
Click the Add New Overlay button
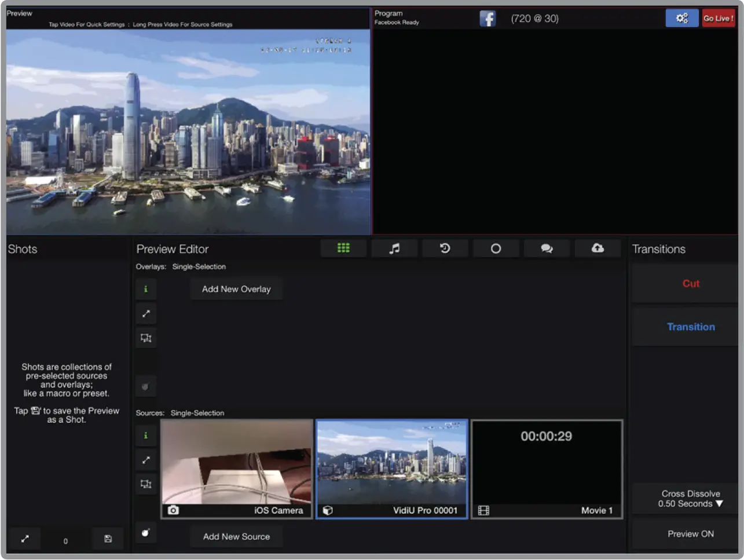(x=236, y=288)
